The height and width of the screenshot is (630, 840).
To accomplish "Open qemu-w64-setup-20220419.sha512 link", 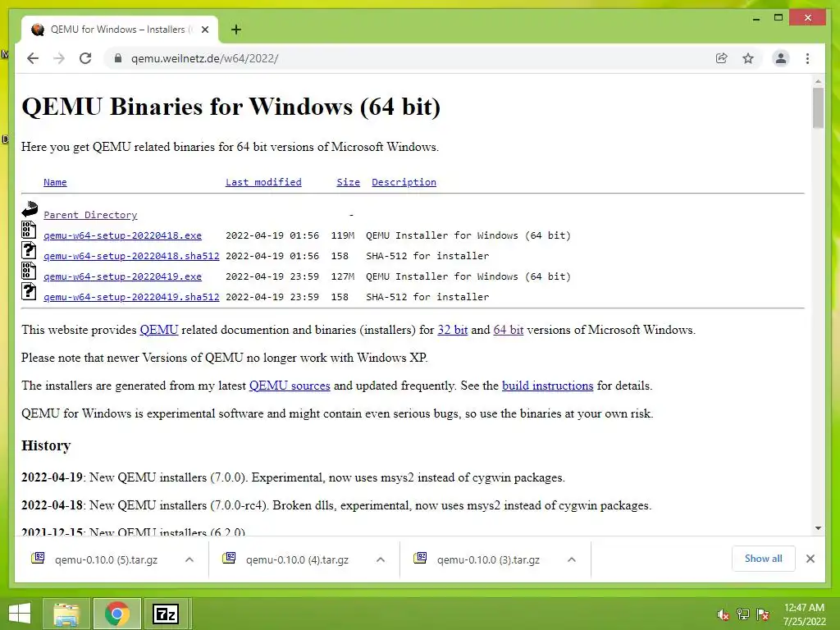I will 131,297.
